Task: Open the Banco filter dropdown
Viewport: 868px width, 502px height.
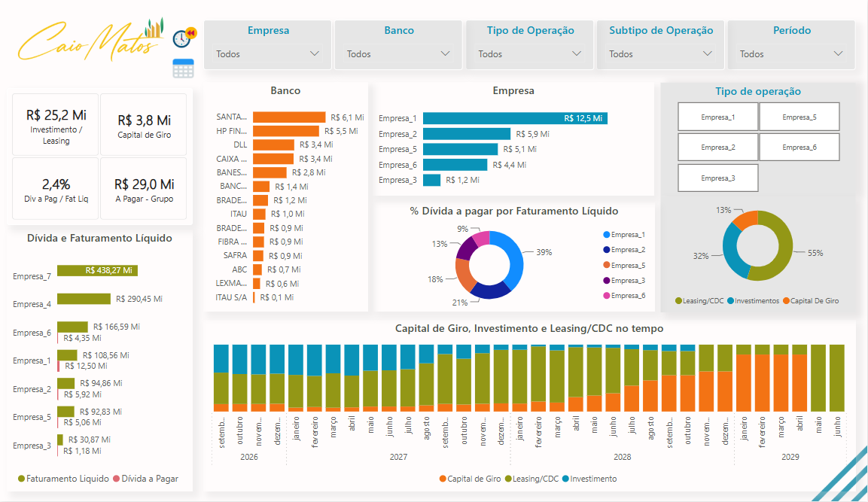Action: pos(398,53)
